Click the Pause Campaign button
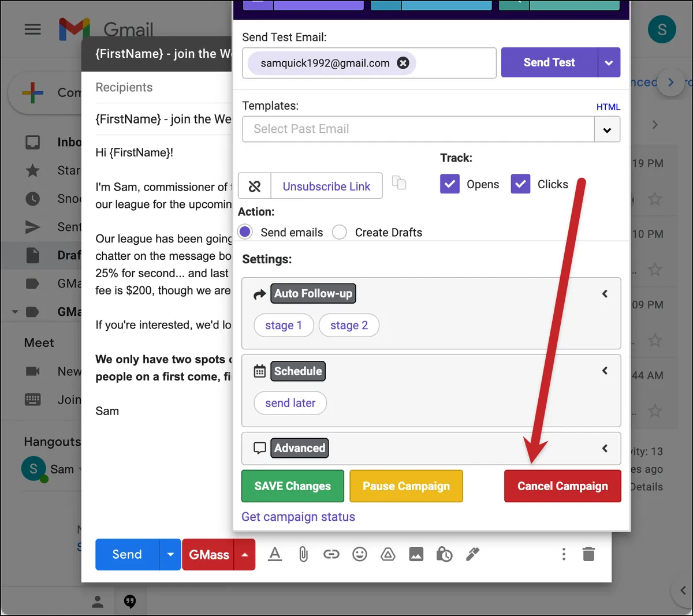This screenshot has width=693, height=616. [x=406, y=486]
